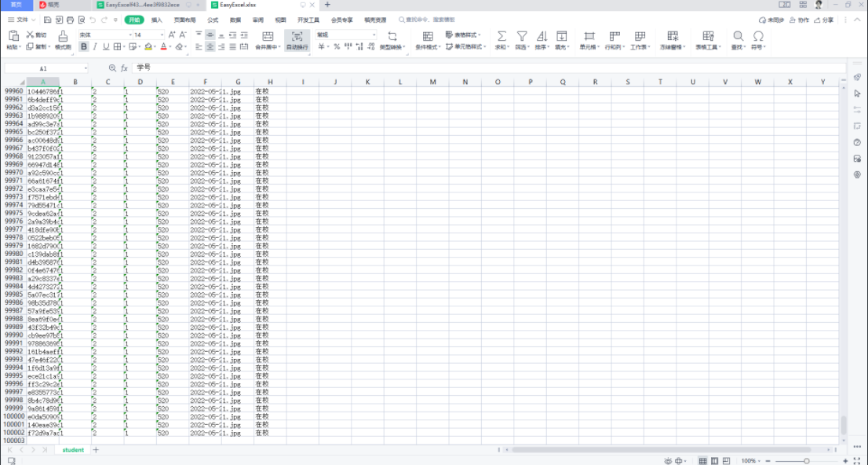
Task: Click the Filter (筛选) funnel icon
Action: point(521,36)
